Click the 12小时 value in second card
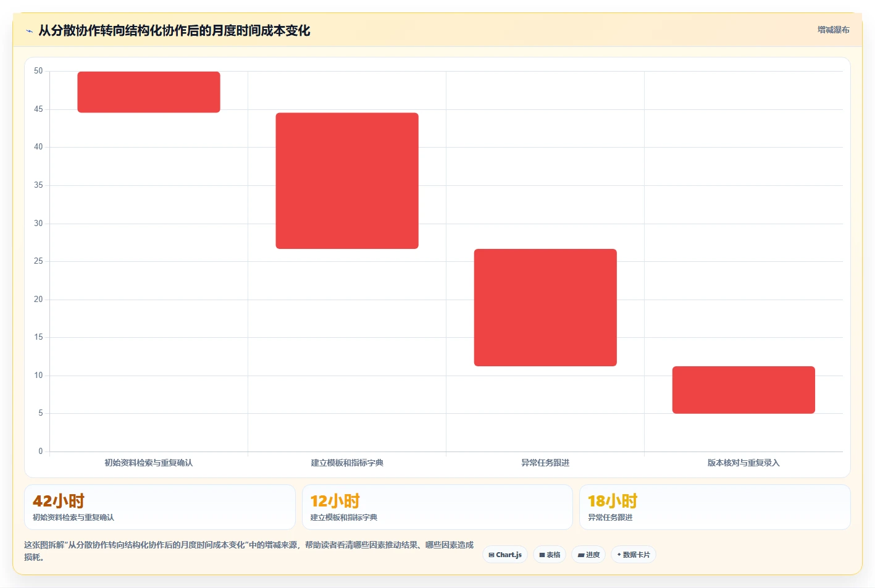 coord(335,501)
